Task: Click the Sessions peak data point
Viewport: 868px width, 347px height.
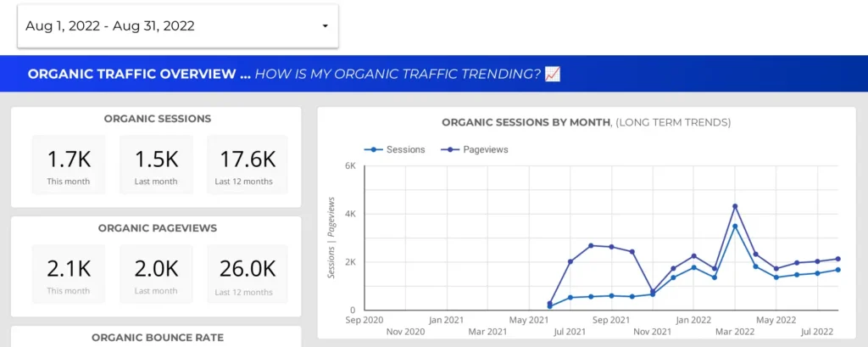Action: [x=735, y=227]
